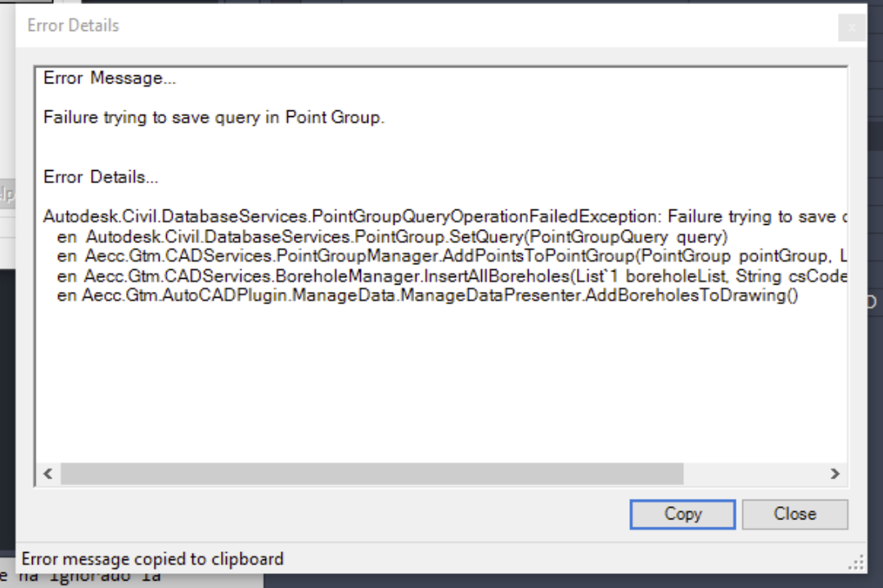Click scrollbar track right of thumb
Screen dimensions: 883x588
click(753, 474)
